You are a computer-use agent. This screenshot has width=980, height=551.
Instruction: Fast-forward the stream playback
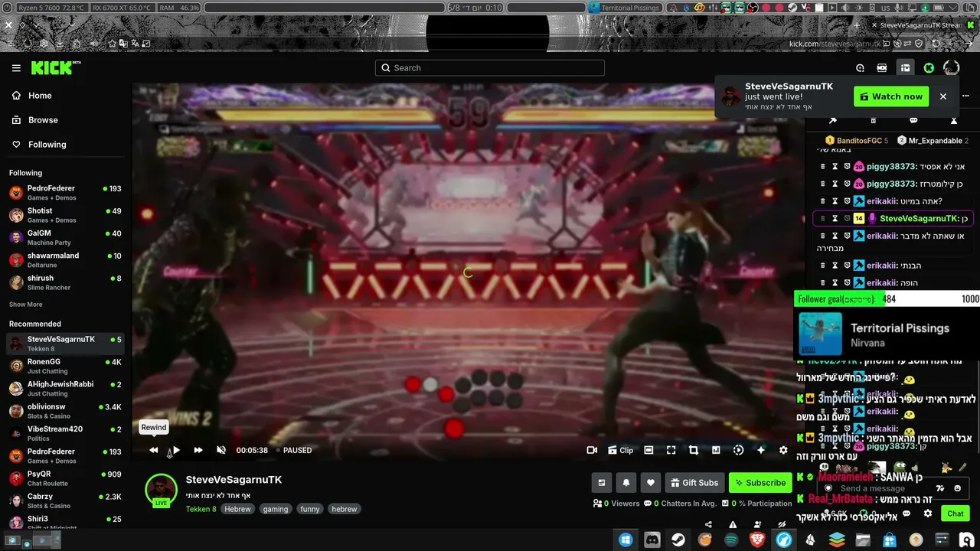(198, 451)
